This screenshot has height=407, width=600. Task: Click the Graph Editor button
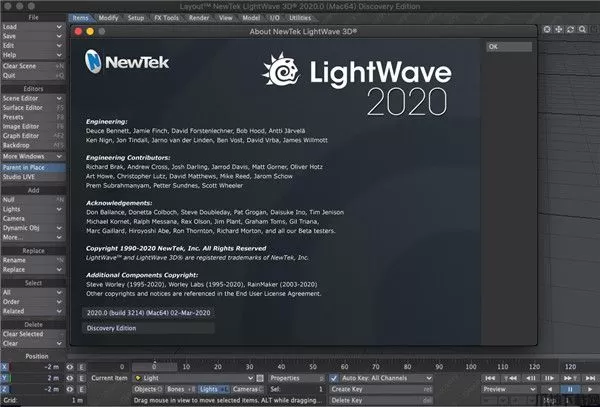pos(33,136)
